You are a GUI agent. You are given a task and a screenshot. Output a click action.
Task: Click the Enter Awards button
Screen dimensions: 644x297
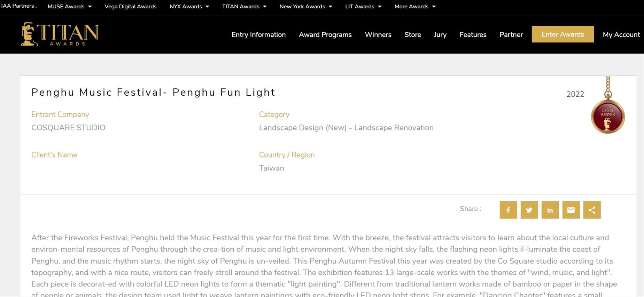(562, 34)
